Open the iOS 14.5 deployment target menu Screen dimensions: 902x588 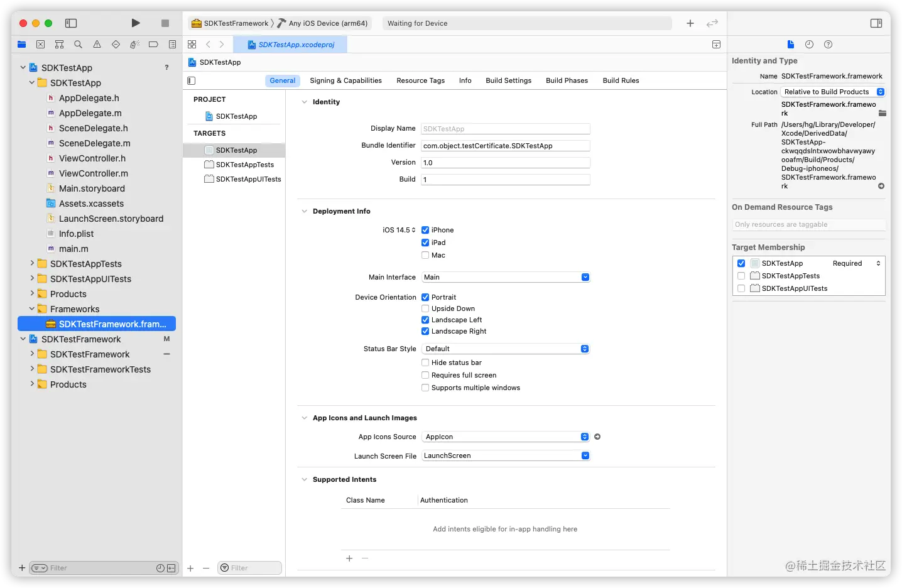(x=399, y=230)
